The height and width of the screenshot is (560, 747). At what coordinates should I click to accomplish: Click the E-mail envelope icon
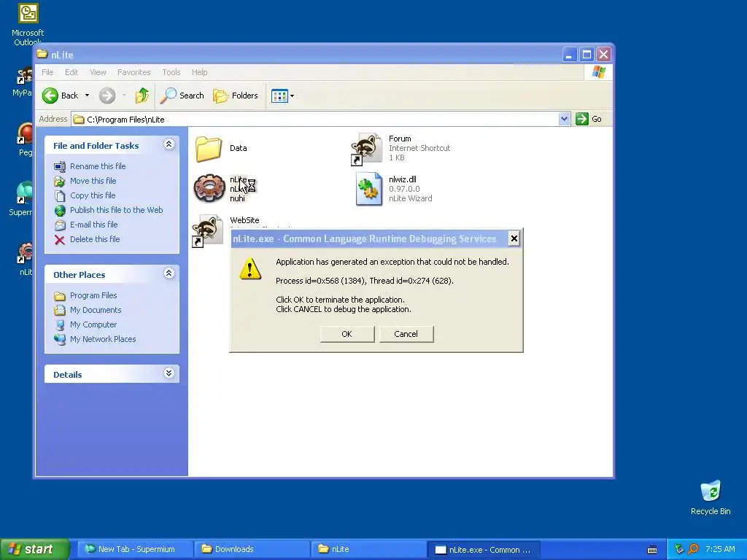(x=60, y=225)
